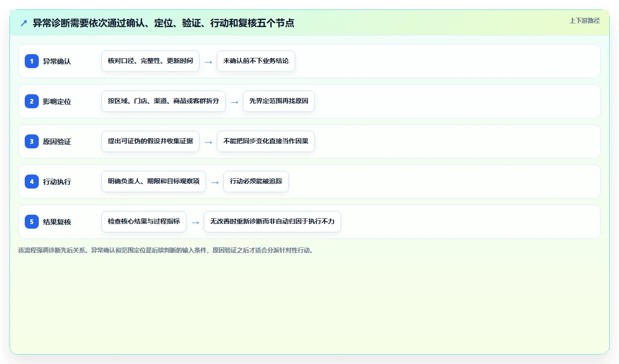Select the 行动执行 step label
This screenshot has height=364, width=619.
click(57, 182)
